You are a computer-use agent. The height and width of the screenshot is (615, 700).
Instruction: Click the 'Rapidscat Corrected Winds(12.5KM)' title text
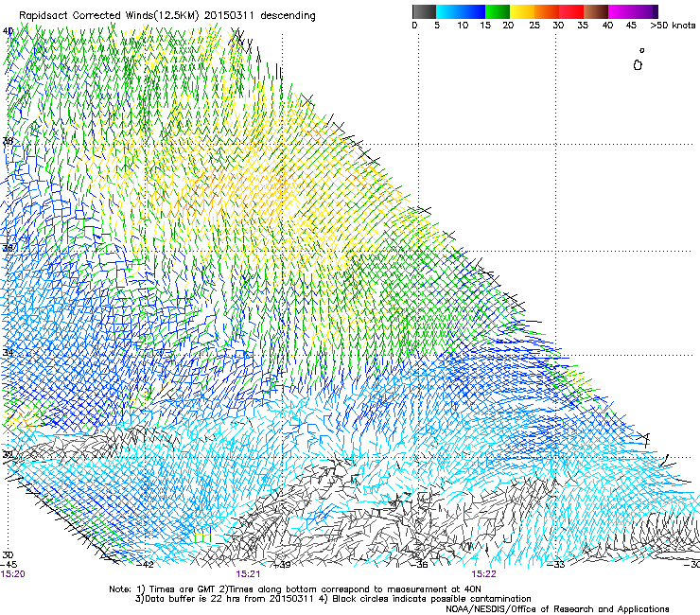(109, 16)
